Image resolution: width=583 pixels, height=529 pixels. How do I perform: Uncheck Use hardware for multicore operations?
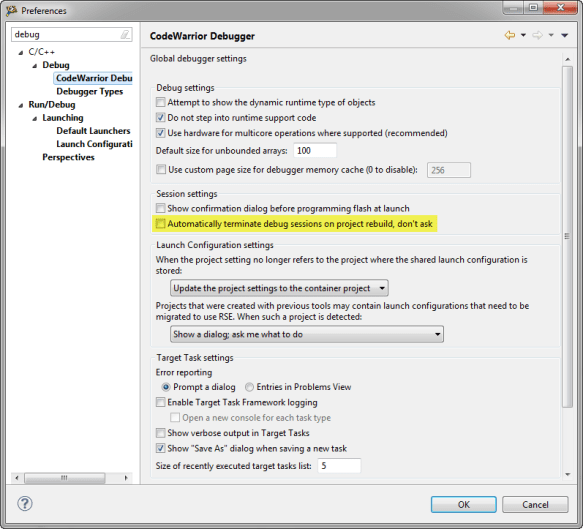coord(161,133)
